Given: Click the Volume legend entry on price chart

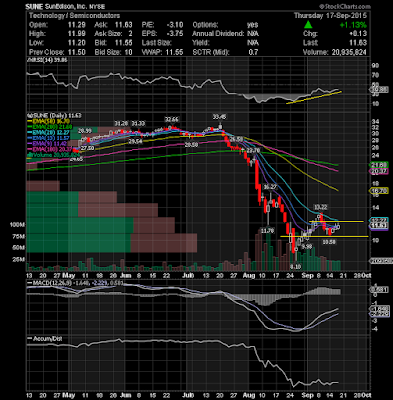Looking at the screenshot, I should pyautogui.click(x=54, y=155).
